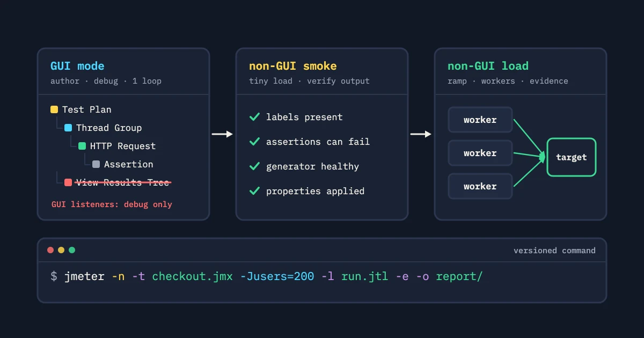Click 'ramp · workers · evidence' subtitle
This screenshot has width=644, height=338.
click(x=508, y=81)
